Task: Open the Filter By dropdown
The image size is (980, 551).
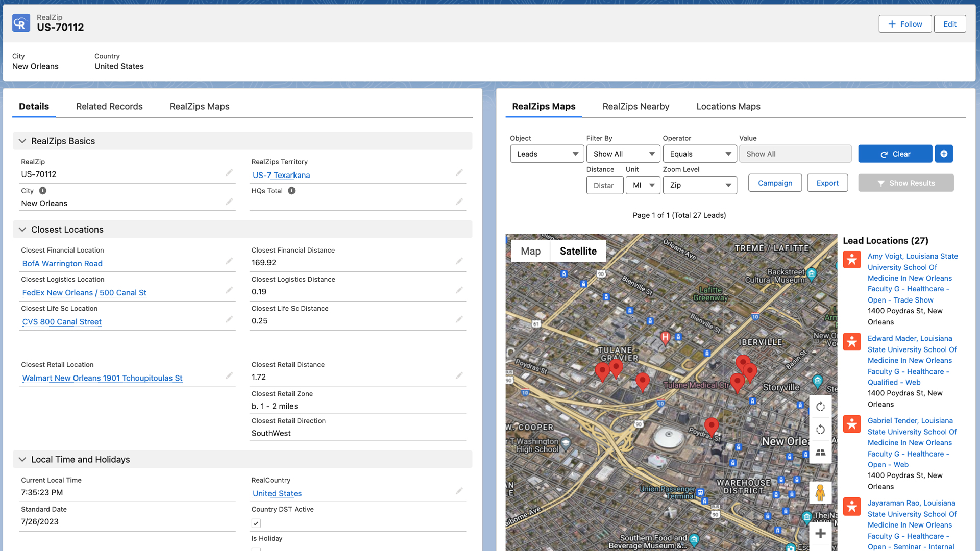Action: [x=623, y=154]
